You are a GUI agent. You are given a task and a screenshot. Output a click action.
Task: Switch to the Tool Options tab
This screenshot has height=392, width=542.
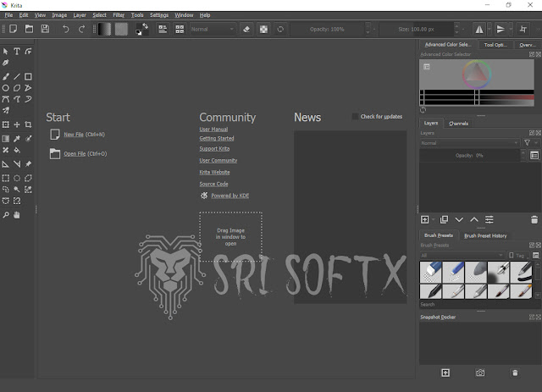pyautogui.click(x=495, y=45)
